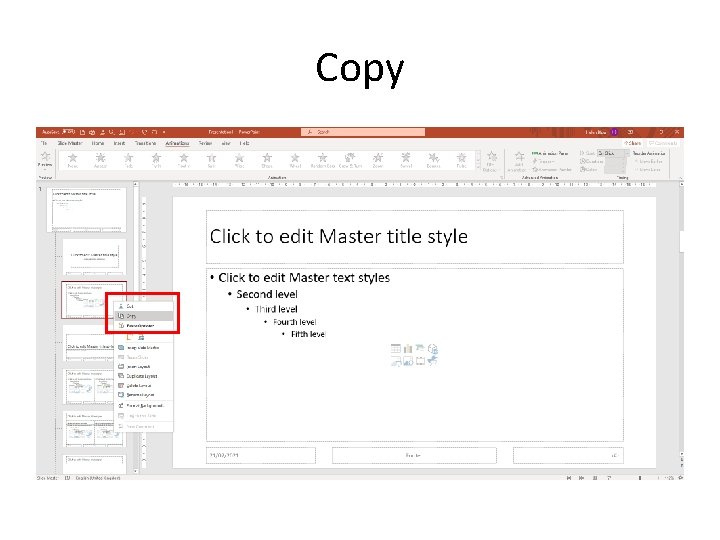Choose Insert Slide Master in context menu
The height and width of the screenshot is (540, 720).
[144, 348]
